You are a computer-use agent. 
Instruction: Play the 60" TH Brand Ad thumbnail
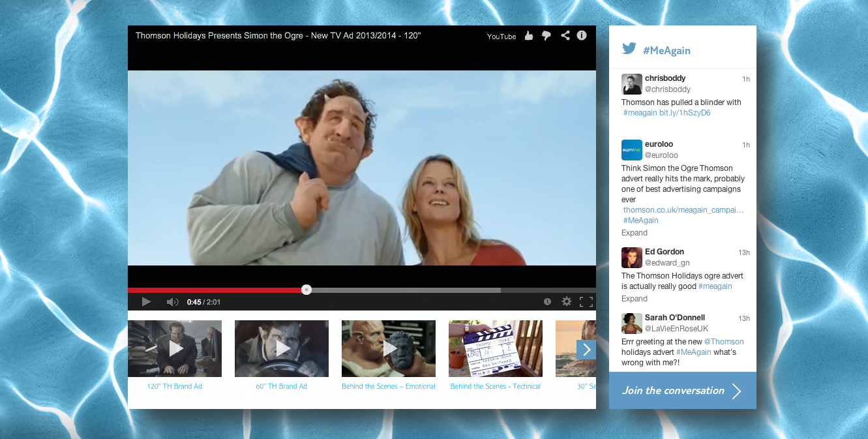click(282, 348)
